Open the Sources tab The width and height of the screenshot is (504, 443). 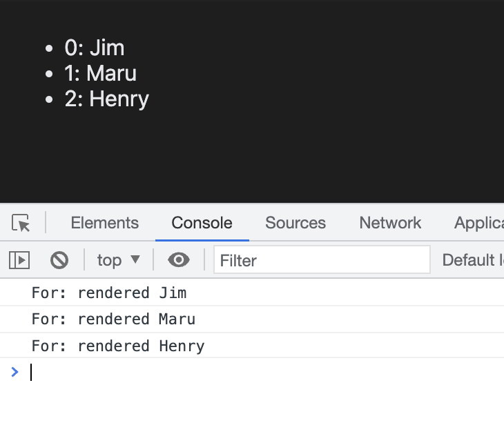295,223
